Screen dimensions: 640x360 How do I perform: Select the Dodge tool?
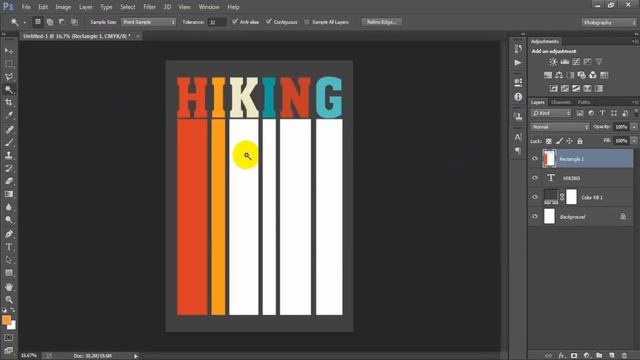click(9, 220)
